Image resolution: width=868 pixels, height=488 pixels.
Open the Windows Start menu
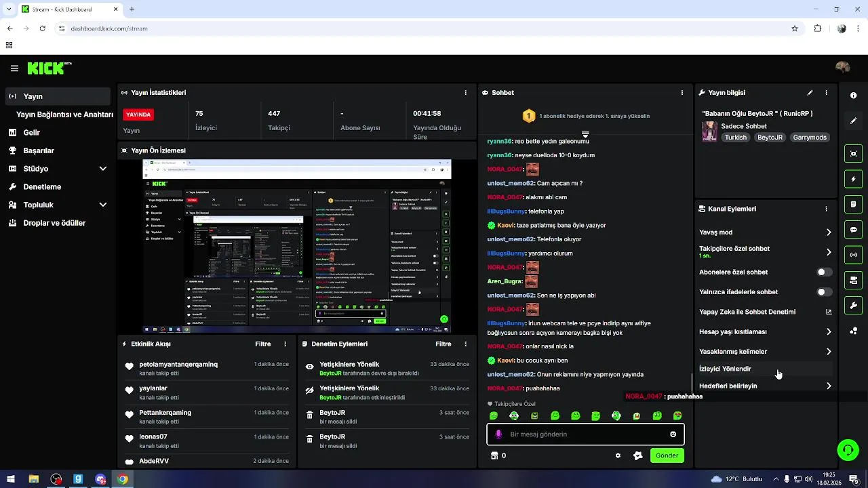pos(11,479)
